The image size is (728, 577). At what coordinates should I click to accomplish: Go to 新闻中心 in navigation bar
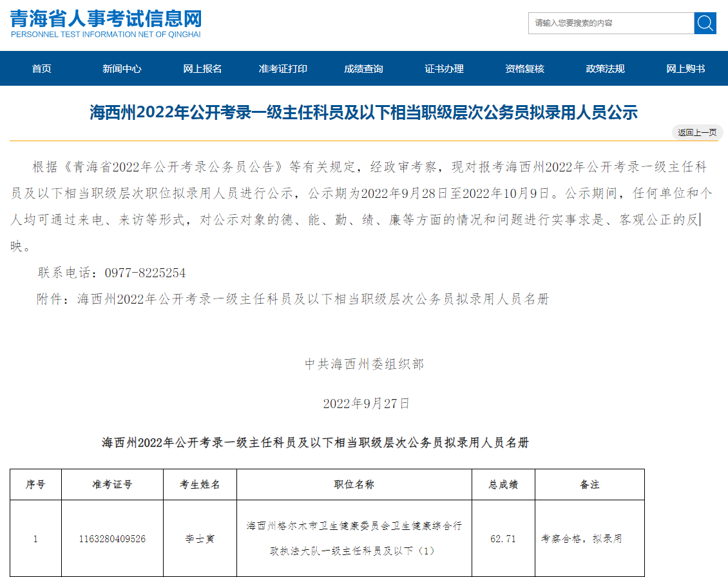click(x=122, y=69)
